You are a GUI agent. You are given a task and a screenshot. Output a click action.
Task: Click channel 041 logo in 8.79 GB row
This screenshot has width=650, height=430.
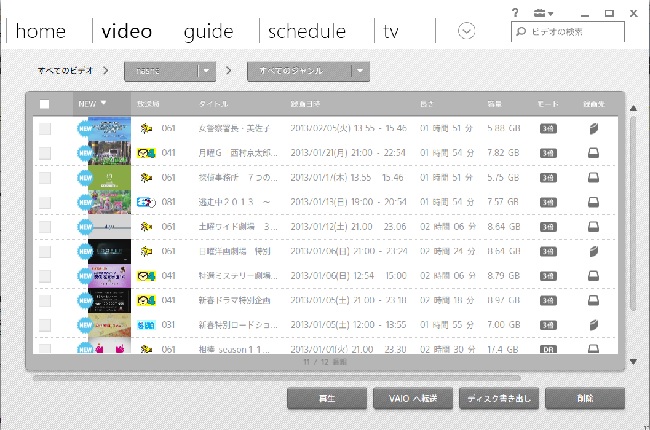[146, 276]
